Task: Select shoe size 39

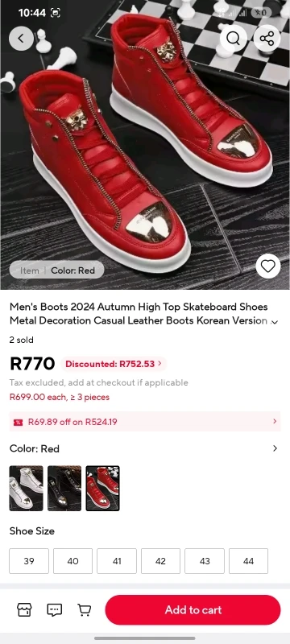Action: click(x=29, y=560)
